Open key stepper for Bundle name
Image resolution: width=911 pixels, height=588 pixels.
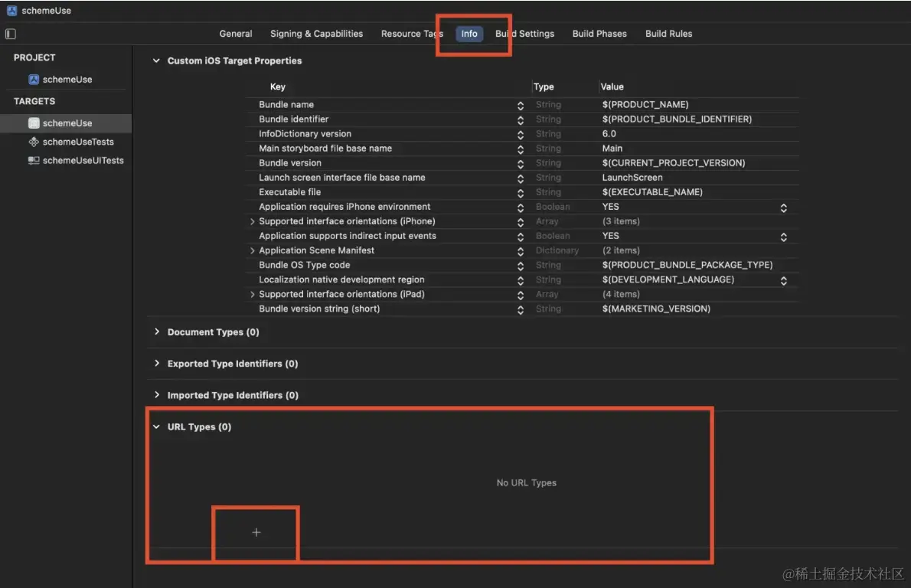[x=521, y=105]
